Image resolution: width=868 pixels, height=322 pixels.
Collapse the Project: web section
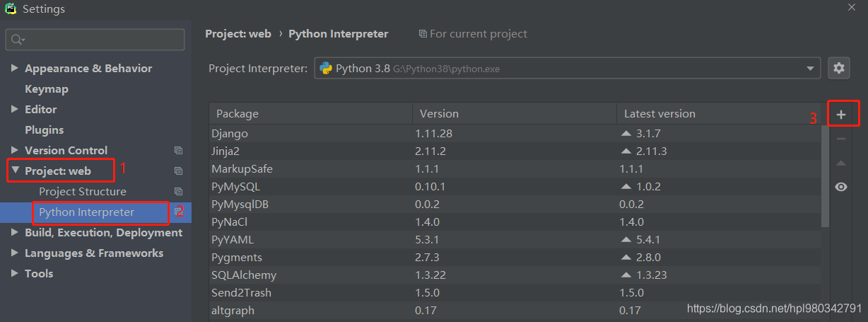[x=15, y=171]
